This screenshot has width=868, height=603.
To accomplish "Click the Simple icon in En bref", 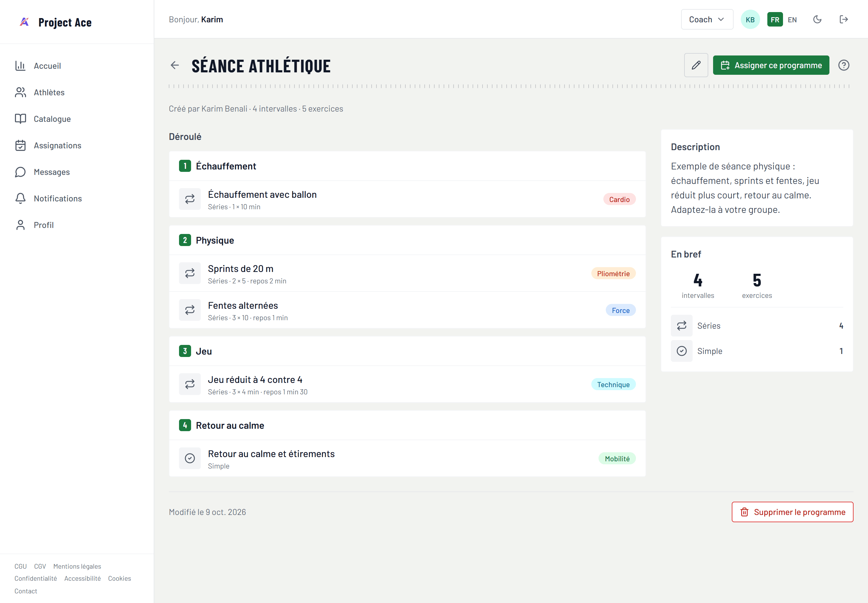I will [x=681, y=351].
